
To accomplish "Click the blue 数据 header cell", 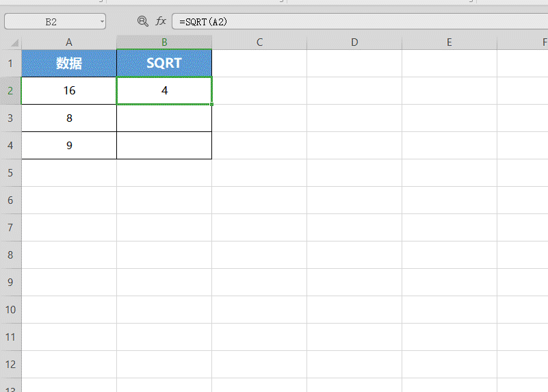I will tap(69, 64).
